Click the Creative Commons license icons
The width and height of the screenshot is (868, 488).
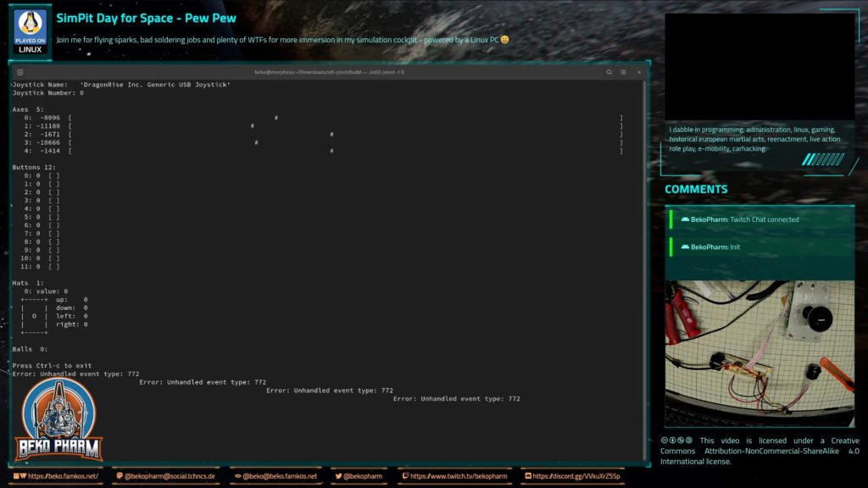click(676, 441)
